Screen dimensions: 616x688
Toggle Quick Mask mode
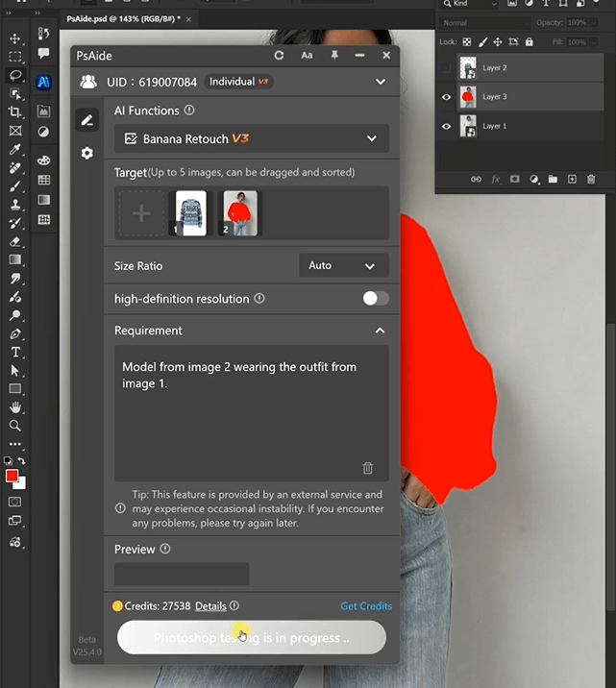tap(15, 502)
